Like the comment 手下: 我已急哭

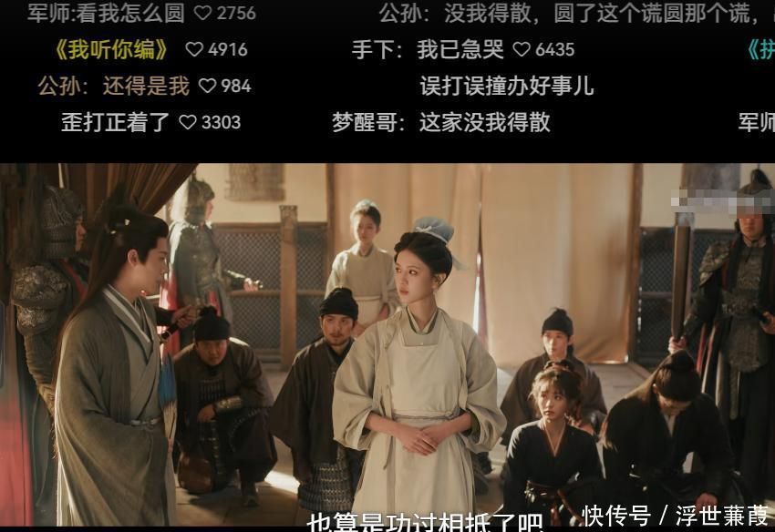pos(522,49)
